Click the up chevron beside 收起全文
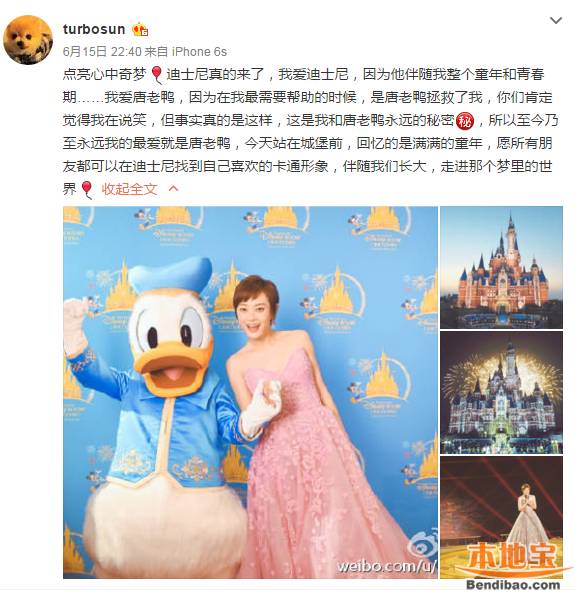 [173, 188]
